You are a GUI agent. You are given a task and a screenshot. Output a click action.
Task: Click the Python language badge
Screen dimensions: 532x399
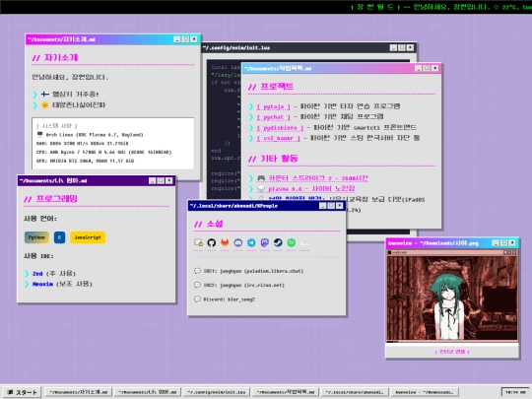[x=36, y=237]
